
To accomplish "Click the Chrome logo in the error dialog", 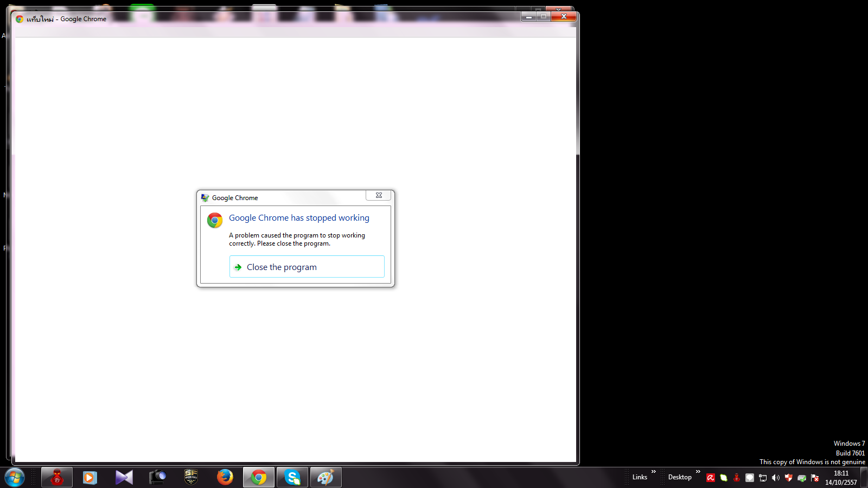I will click(x=215, y=220).
